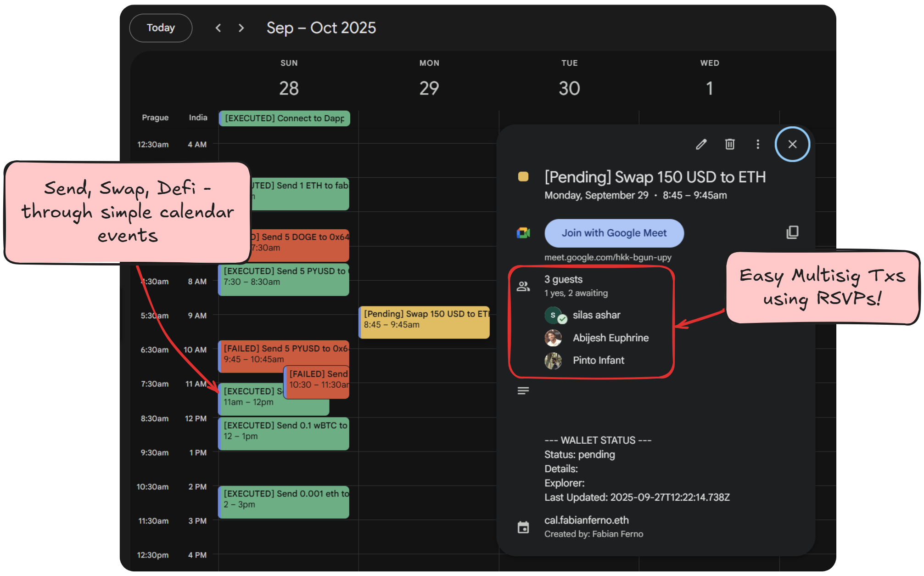Click the calendar icon beside cal.fabianferno.eth
Screen dimensions: 924x576
click(x=523, y=527)
